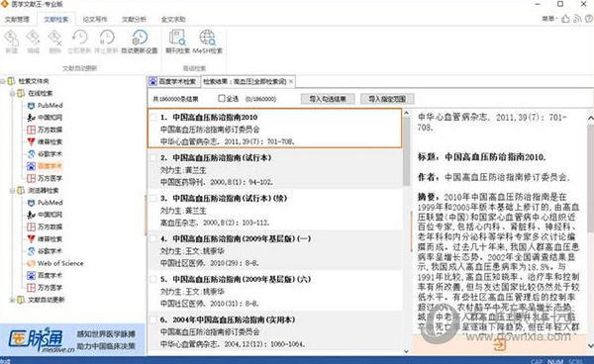
Task: Click the 医脉通 medlive.cn banner
Action: pyautogui.click(x=72, y=339)
